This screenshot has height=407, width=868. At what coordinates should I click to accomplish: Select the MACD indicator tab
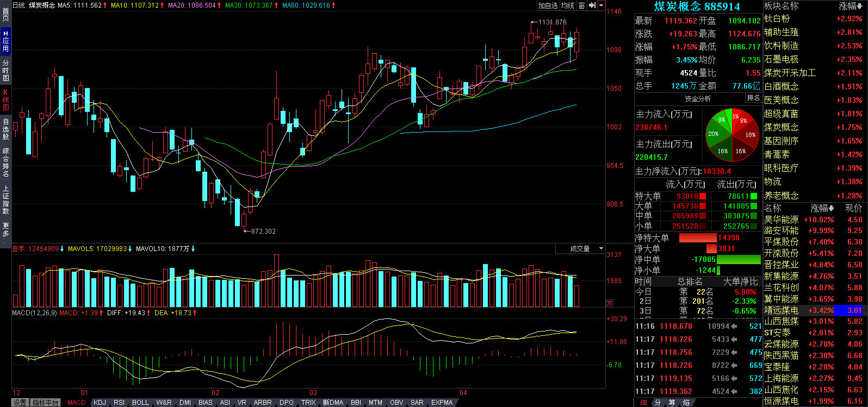[77, 403]
